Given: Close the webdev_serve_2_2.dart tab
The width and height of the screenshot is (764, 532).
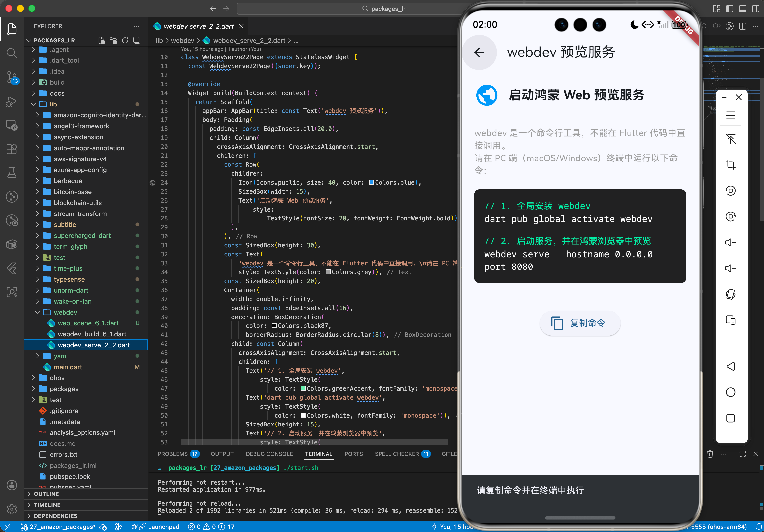Looking at the screenshot, I should [241, 26].
